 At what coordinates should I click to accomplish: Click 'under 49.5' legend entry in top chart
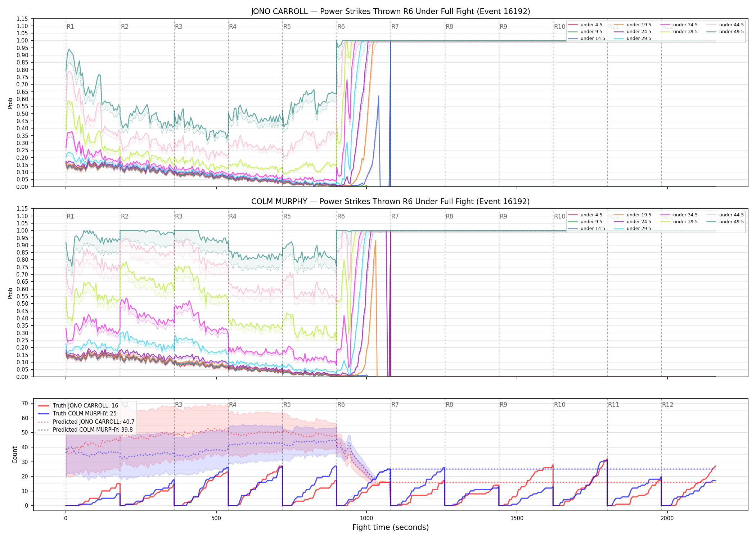pos(725,32)
